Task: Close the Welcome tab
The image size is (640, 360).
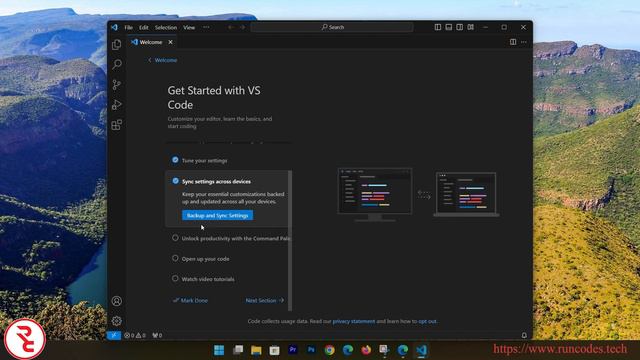Action: (x=171, y=42)
